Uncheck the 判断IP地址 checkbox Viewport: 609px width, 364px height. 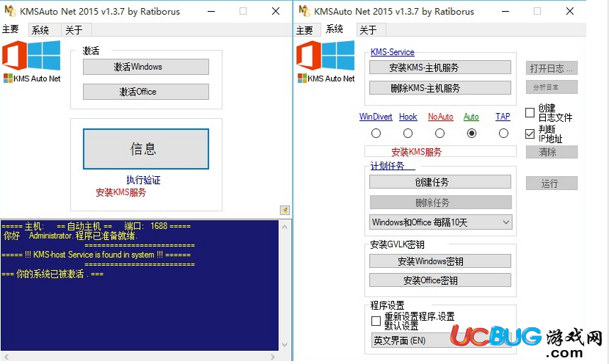click(530, 134)
